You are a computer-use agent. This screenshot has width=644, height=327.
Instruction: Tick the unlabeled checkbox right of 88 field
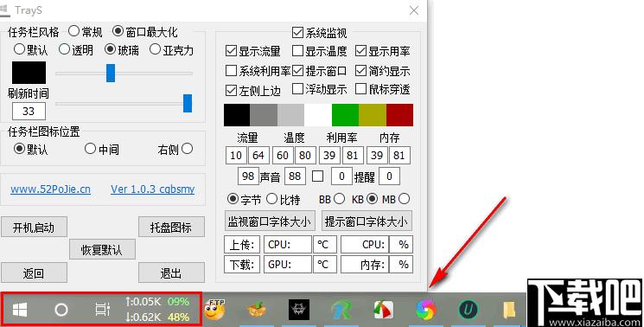pyautogui.click(x=317, y=176)
